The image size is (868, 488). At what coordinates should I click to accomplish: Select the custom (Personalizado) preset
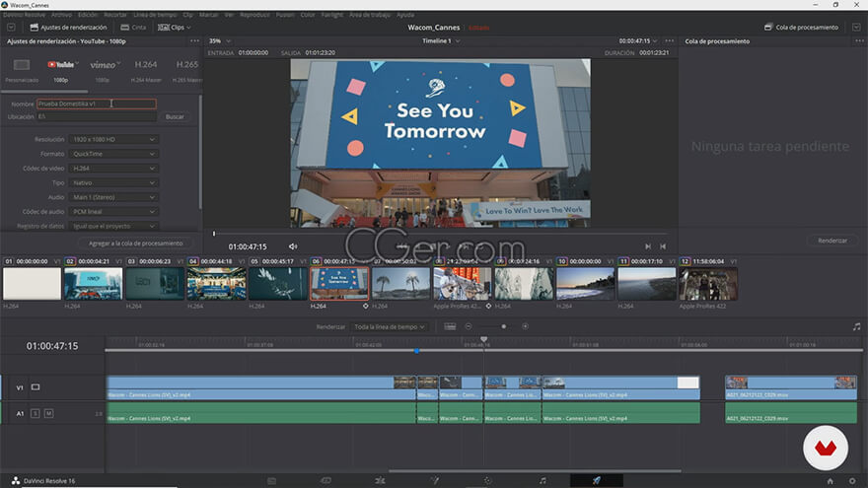[x=22, y=69]
